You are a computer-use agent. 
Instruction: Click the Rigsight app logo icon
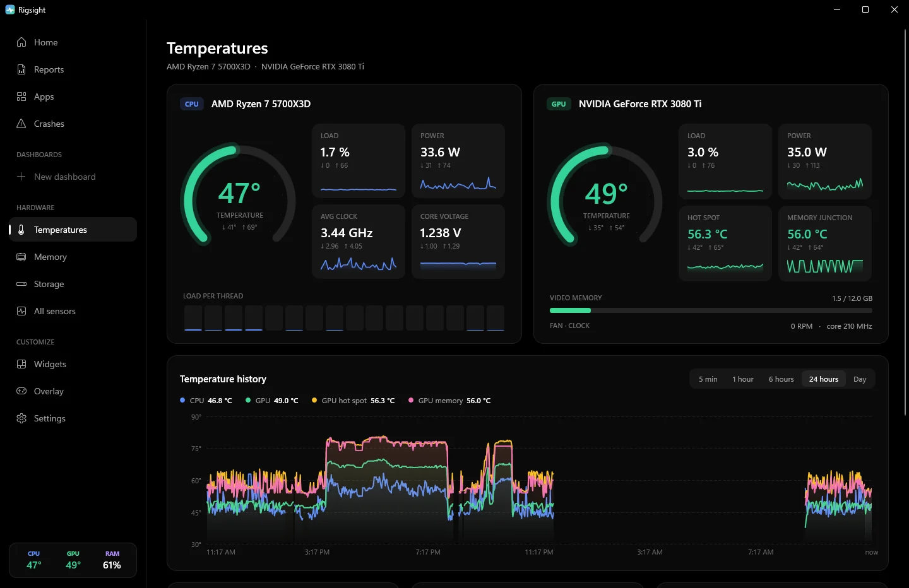point(10,9)
